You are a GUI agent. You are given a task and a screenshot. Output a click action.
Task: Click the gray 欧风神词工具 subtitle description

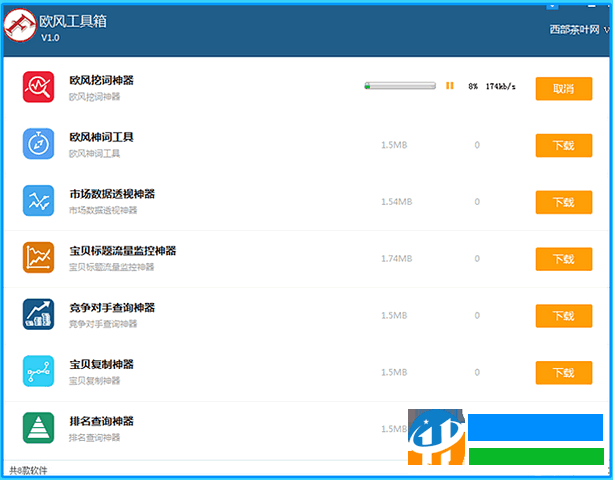coord(95,154)
